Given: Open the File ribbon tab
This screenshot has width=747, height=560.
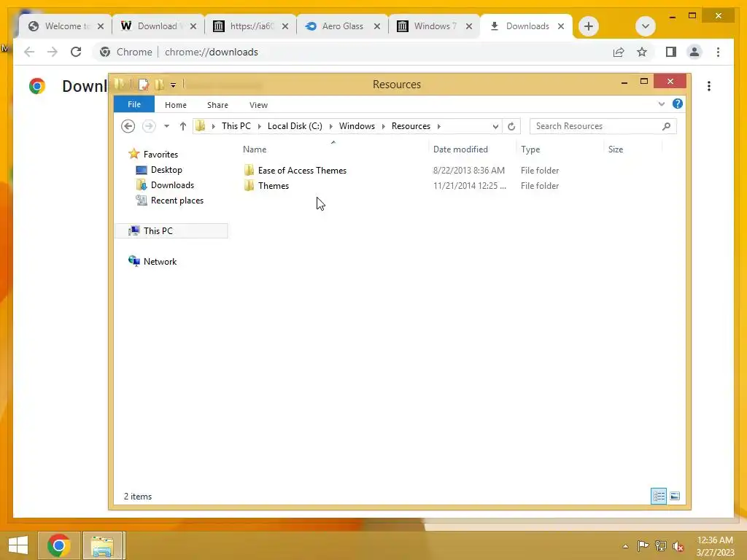Looking at the screenshot, I should pos(134,104).
